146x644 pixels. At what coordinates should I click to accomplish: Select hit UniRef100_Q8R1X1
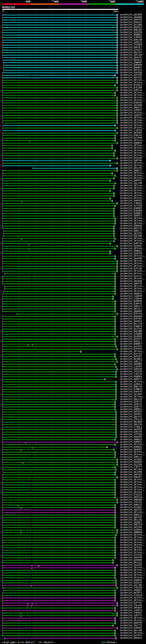tap(131, 515)
